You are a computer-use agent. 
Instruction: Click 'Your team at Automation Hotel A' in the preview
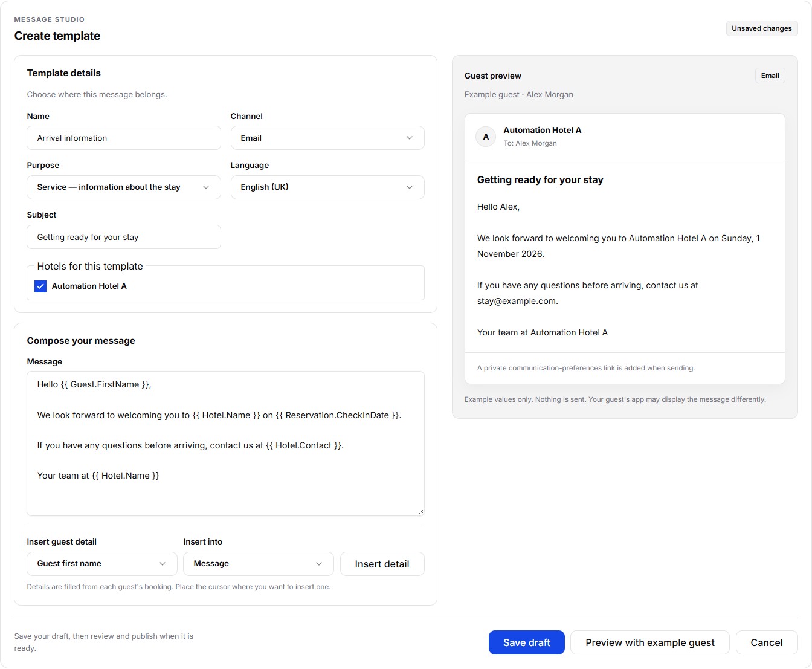coord(543,332)
